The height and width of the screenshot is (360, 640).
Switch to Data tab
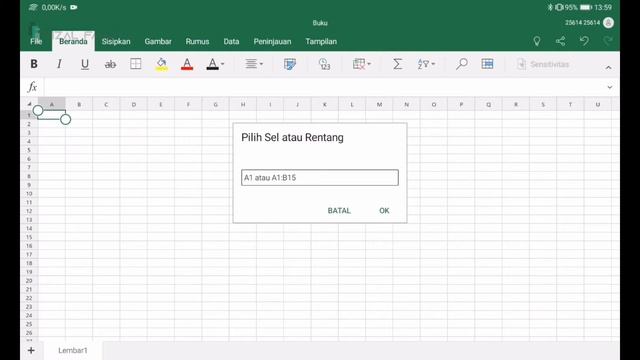pyautogui.click(x=231, y=41)
